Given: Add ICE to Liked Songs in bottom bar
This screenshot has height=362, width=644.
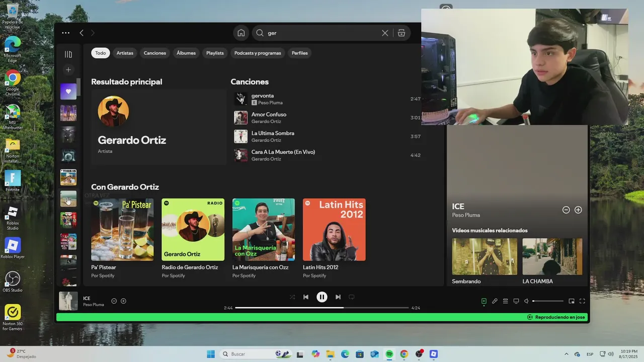Looking at the screenshot, I should [x=123, y=301].
